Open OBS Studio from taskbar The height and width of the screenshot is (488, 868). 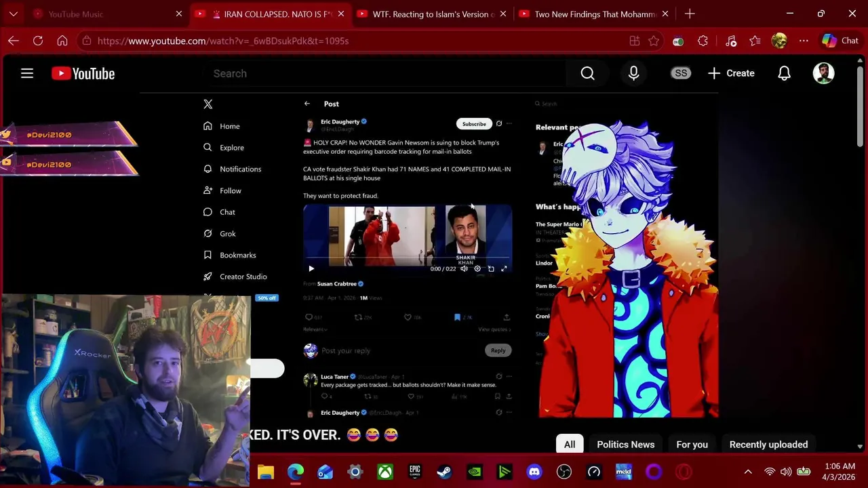[x=564, y=472]
